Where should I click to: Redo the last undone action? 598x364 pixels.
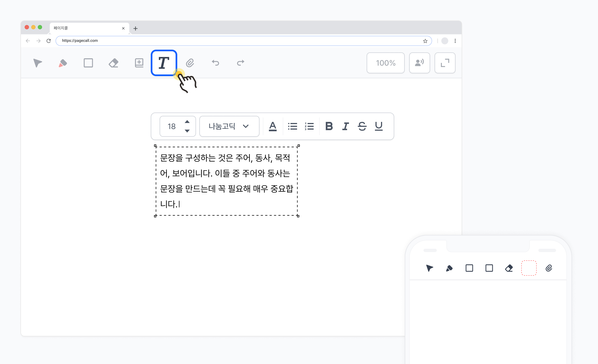(240, 63)
